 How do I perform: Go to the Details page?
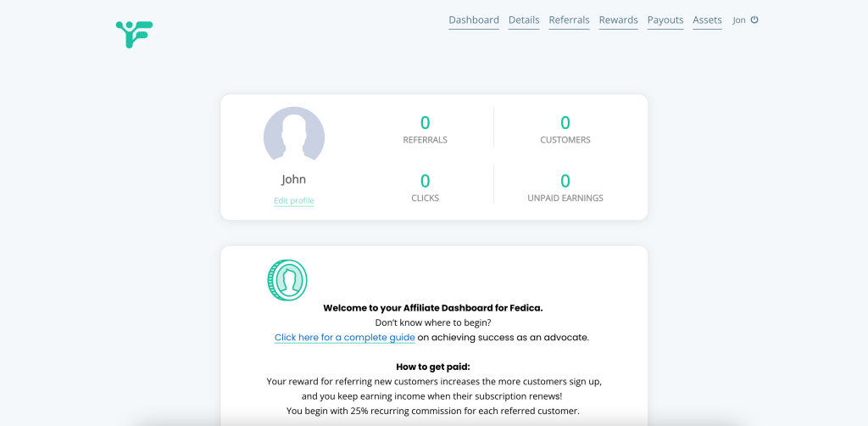click(524, 20)
